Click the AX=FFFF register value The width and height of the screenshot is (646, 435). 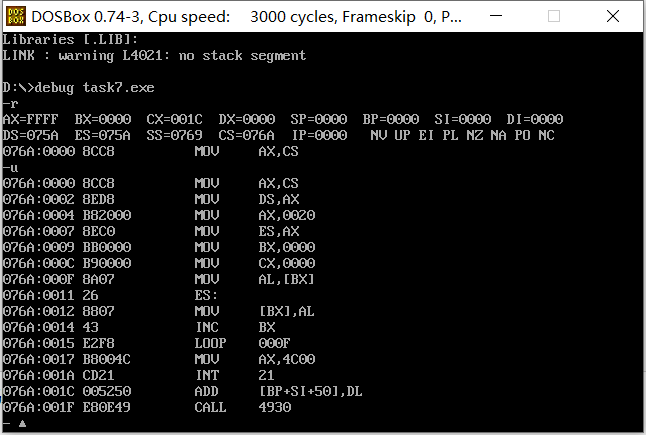click(30, 119)
